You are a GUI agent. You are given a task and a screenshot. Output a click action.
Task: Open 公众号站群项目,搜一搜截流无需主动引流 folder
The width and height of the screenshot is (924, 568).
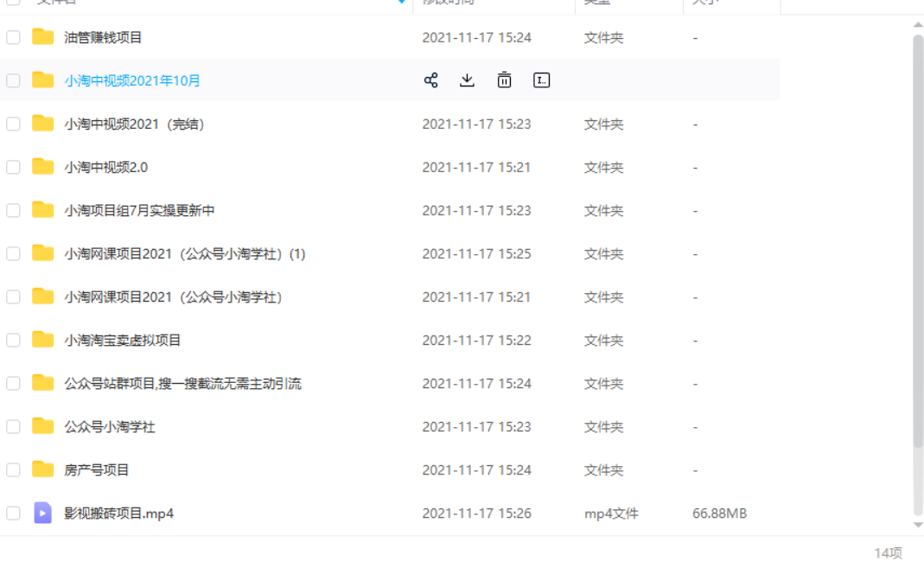click(182, 384)
